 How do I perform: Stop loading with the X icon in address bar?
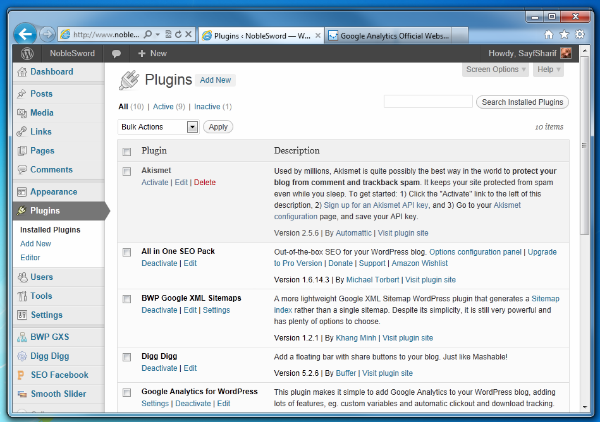pyautogui.click(x=188, y=34)
